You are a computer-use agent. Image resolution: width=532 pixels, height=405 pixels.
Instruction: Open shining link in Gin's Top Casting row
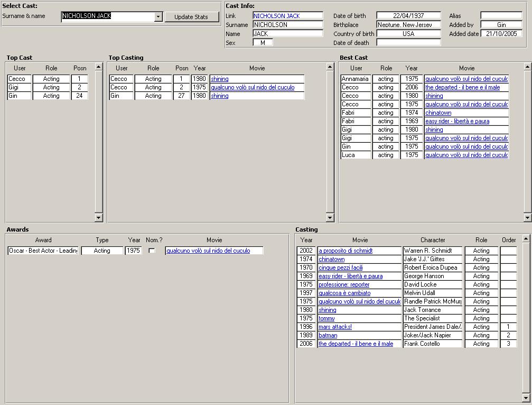point(220,96)
